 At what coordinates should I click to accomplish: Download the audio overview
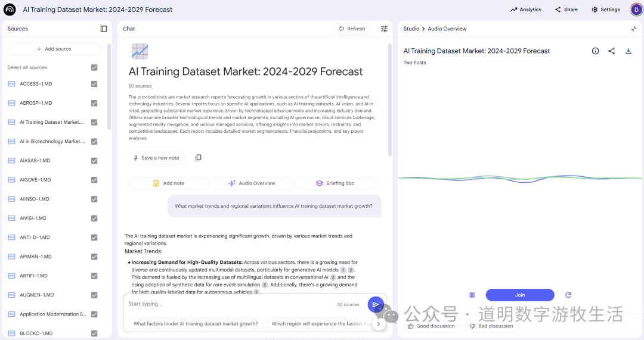628,51
